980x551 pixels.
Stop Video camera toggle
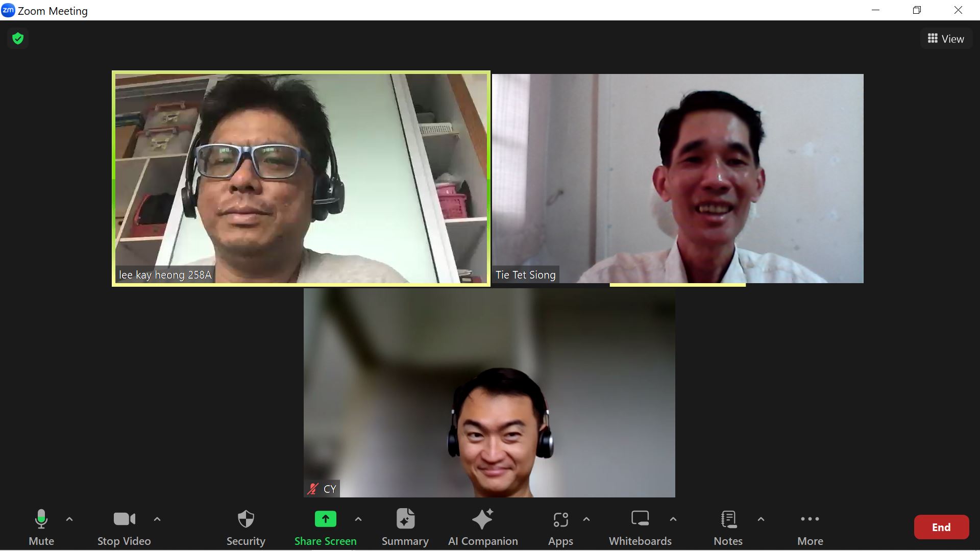coord(124,528)
